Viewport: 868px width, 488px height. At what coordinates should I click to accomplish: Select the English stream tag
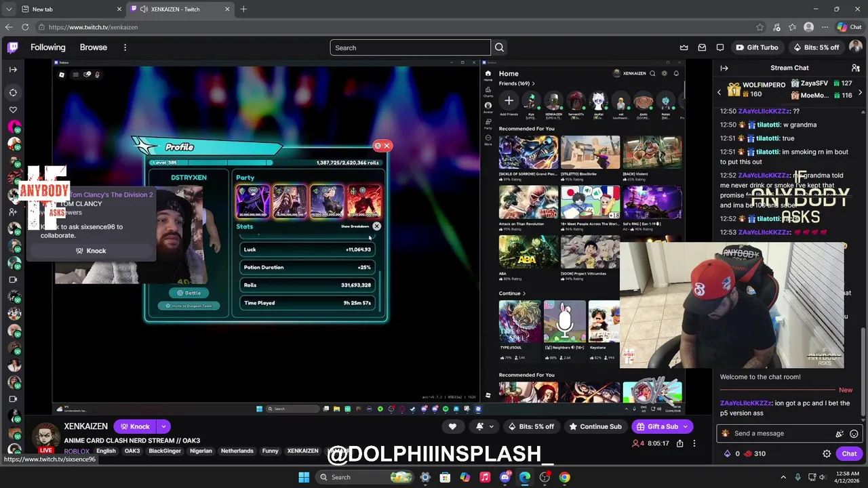tap(106, 451)
